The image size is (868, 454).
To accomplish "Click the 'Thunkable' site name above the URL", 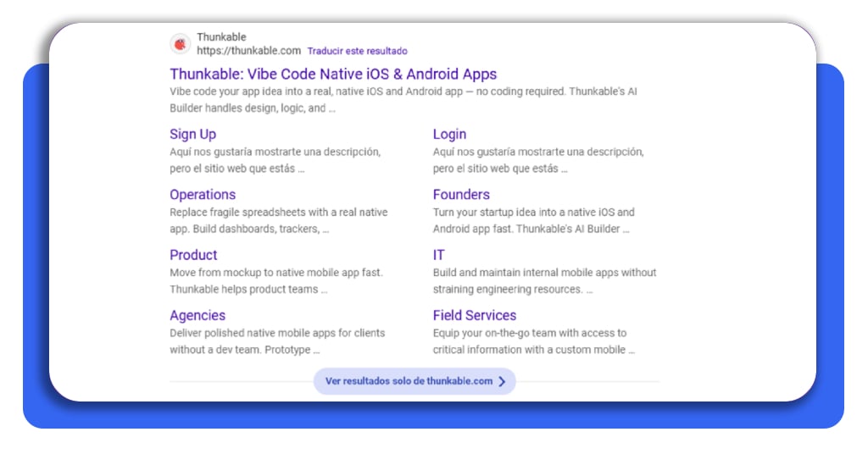I will pyautogui.click(x=221, y=37).
